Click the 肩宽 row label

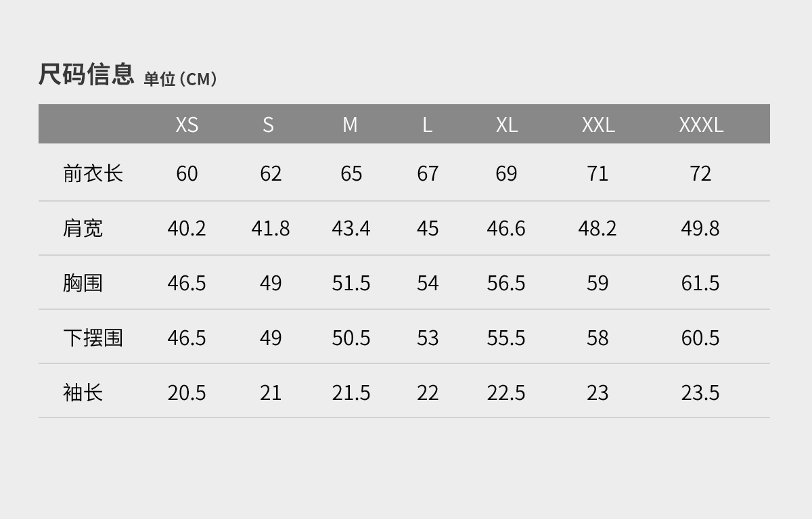click(x=83, y=228)
